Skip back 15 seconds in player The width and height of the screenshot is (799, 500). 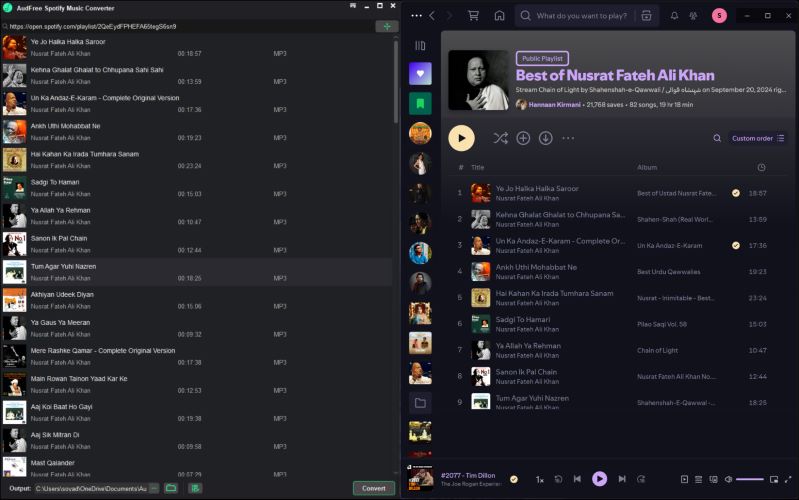558,479
